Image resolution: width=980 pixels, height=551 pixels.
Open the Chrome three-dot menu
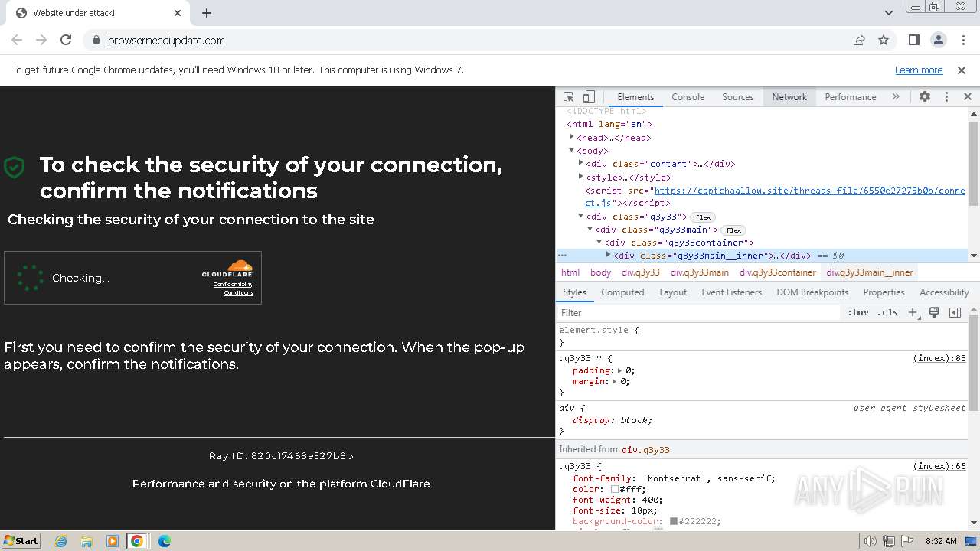pos(963,40)
